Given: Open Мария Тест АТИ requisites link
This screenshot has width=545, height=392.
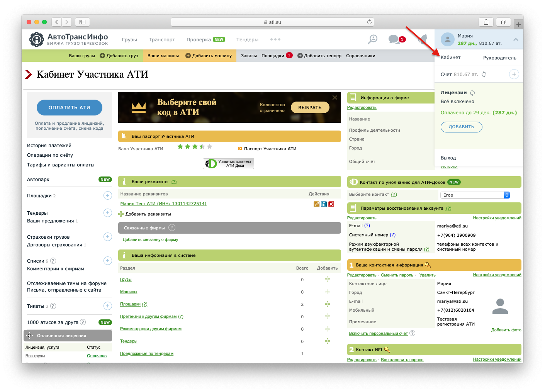Looking at the screenshot, I should click(x=163, y=204).
